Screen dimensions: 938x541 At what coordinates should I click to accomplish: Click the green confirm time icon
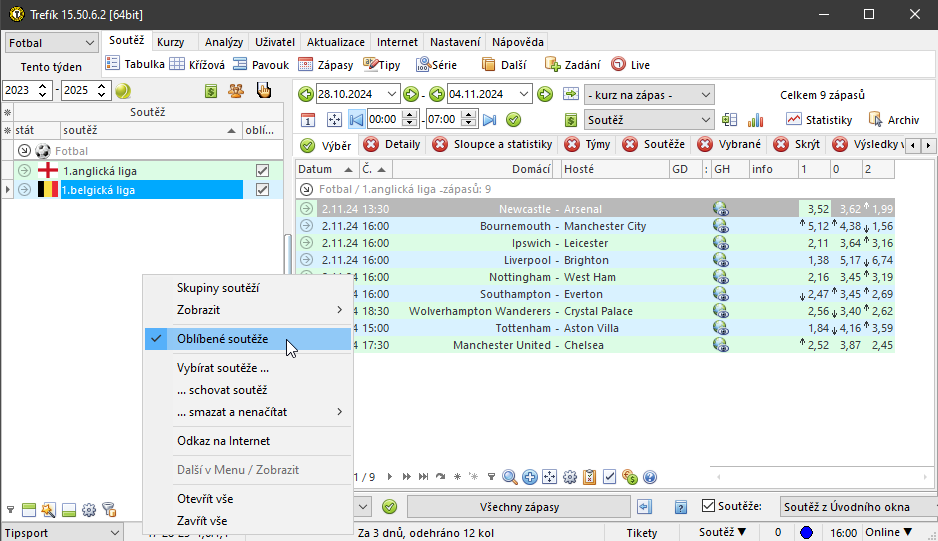click(x=513, y=120)
